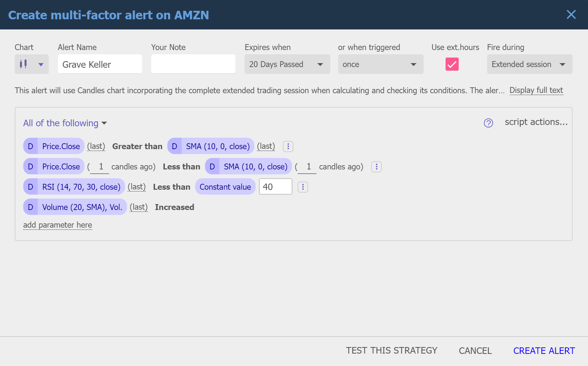Open the three-dot menu on the Greater than row
Viewport: 588px width, 366px height.
[288, 146]
